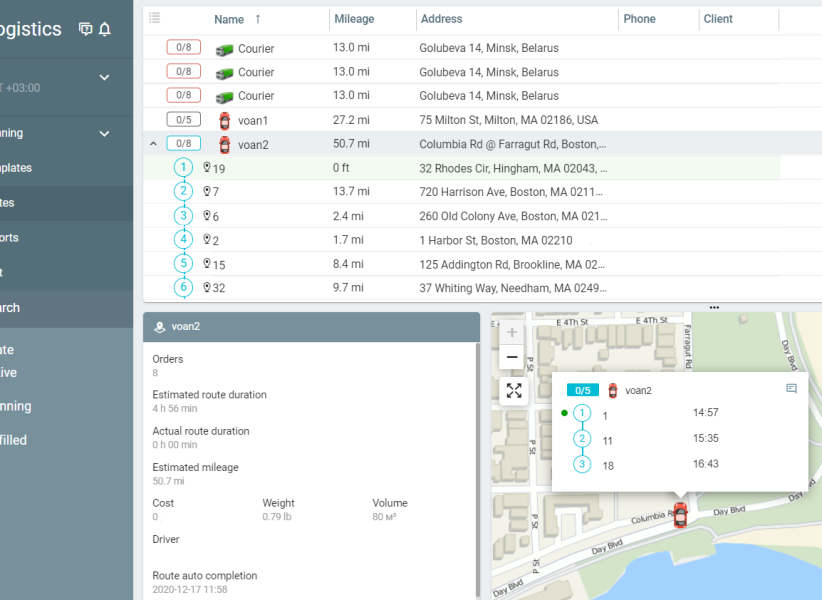Click the 0/8 status badge for voan2
Screen dimensions: 822x600
(183, 143)
